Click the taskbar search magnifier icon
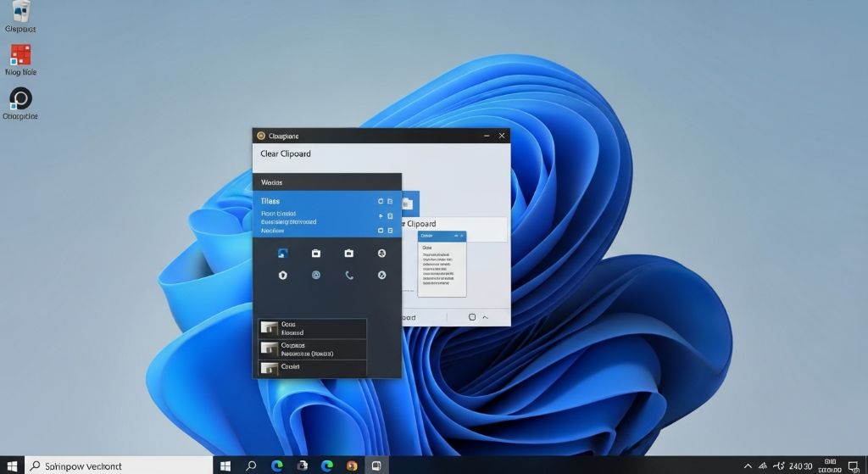 pyautogui.click(x=251, y=466)
